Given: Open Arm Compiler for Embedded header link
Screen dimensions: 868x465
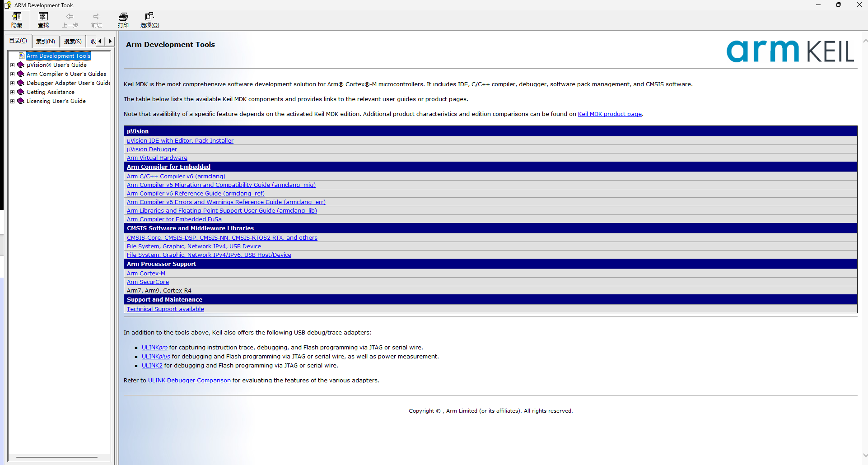Looking at the screenshot, I should tap(168, 167).
